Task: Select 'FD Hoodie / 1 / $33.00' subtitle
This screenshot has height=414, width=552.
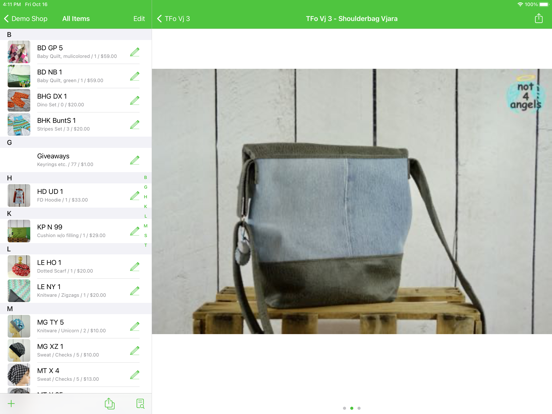Action: point(62,200)
